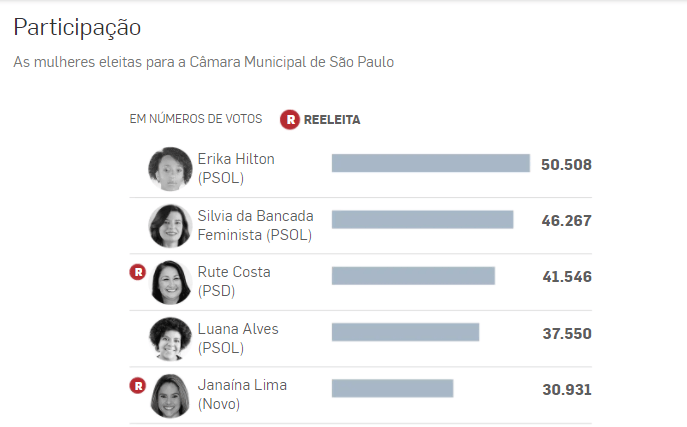Click Janaína Lima's vote bar

coord(392,388)
